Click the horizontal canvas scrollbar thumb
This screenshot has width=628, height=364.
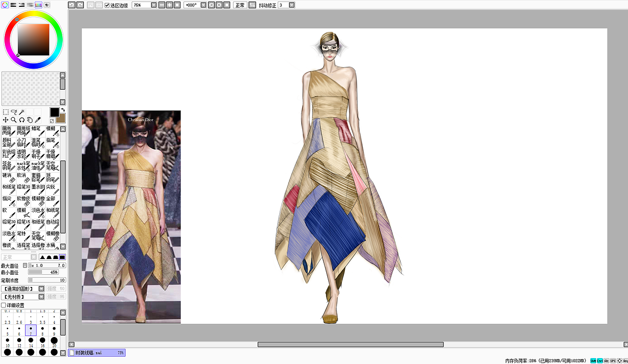pos(350,344)
